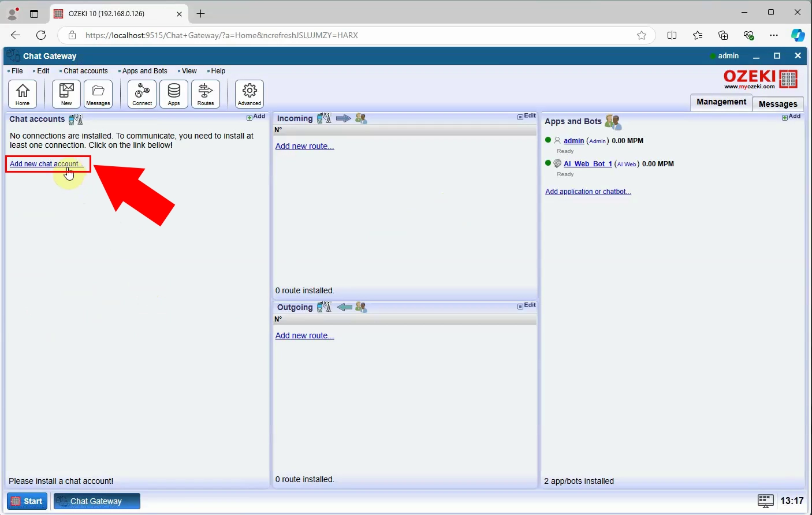Open the browser Favorites list icon
812x515 pixels.
tap(698, 35)
